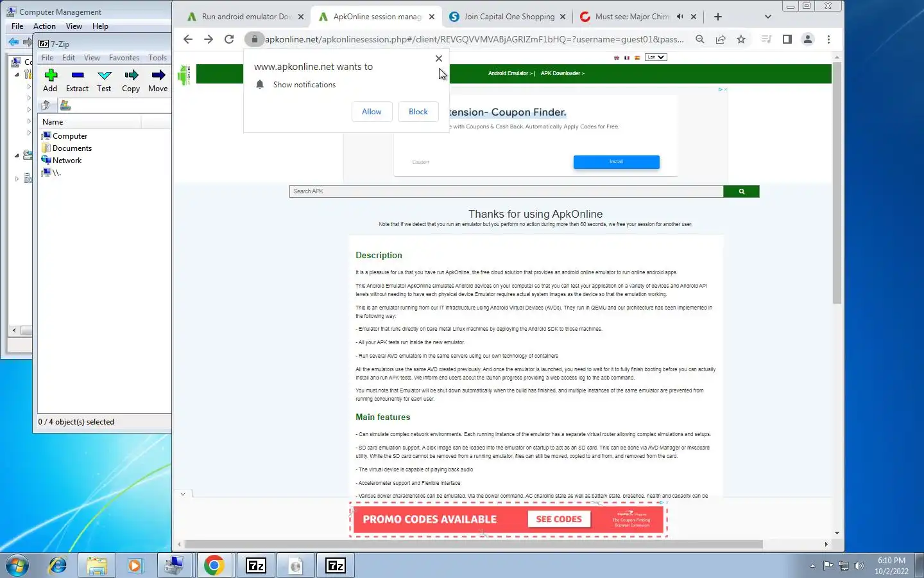Reload the ApkOnline page

[229, 39]
